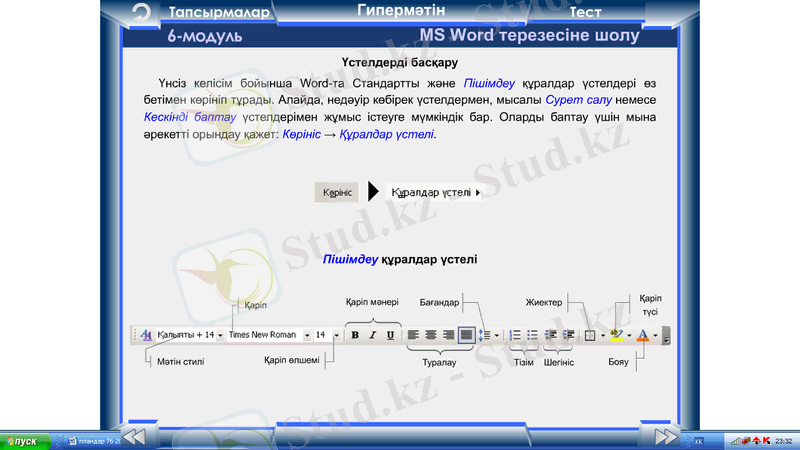Go to next page with forward arrows
This screenshot has width=800, height=450.
click(666, 436)
